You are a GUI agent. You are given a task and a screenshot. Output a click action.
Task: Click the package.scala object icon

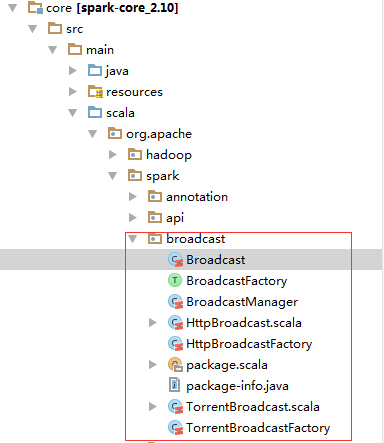point(175,365)
